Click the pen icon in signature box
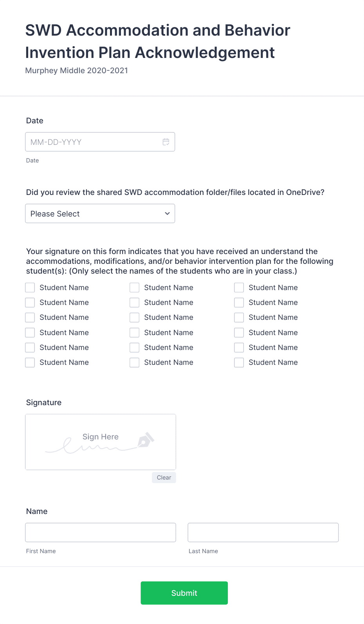This screenshot has height=624, width=364. click(x=146, y=440)
